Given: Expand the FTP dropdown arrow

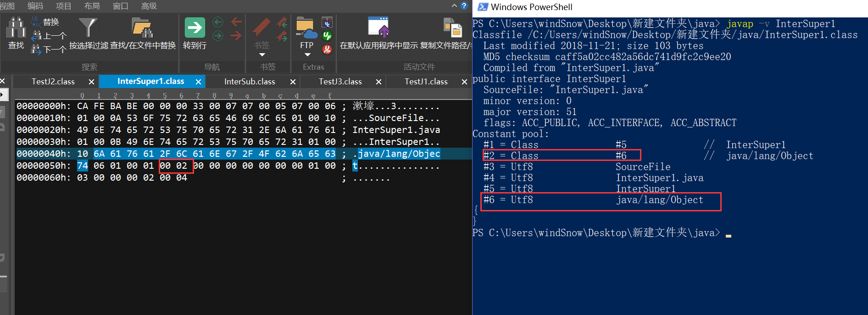Looking at the screenshot, I should (307, 55).
